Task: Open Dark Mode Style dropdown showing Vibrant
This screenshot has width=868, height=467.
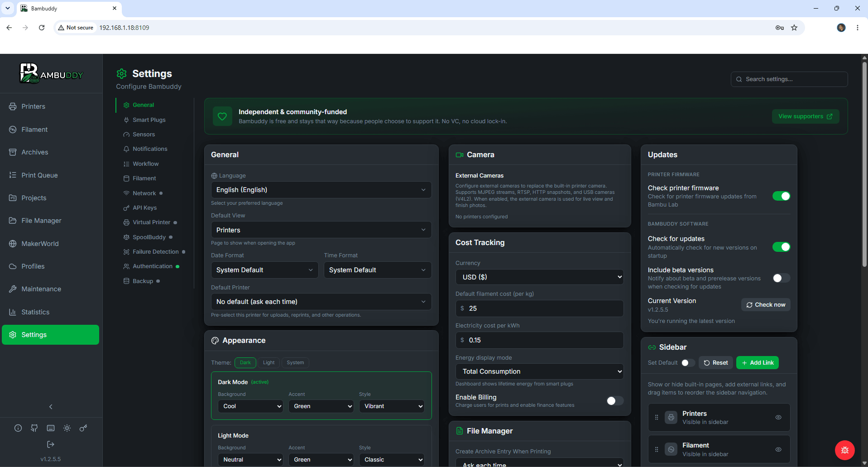Action: 392,406
